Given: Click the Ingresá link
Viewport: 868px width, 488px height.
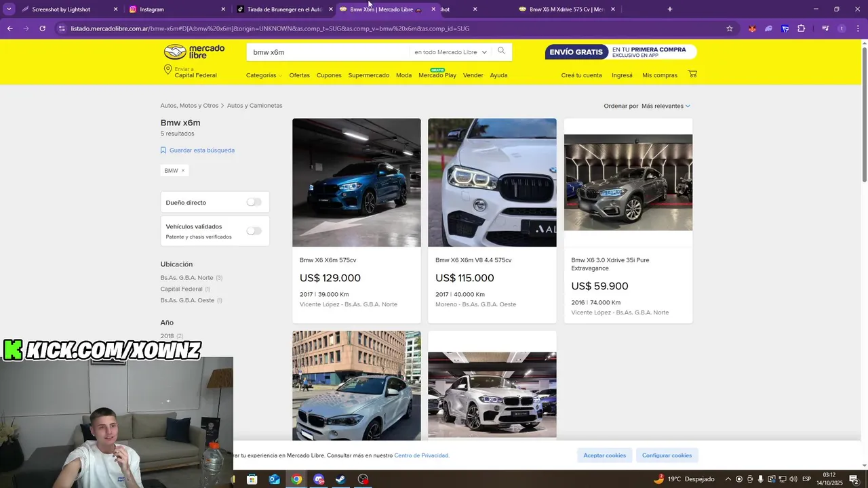Looking at the screenshot, I should (622, 75).
